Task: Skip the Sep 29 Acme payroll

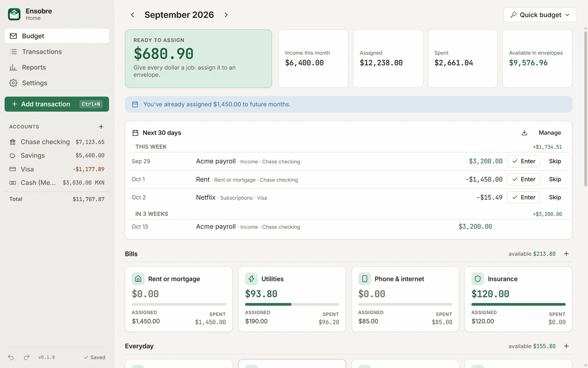Action: 555,161
